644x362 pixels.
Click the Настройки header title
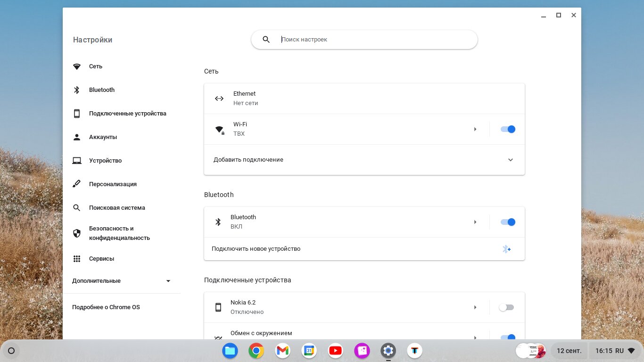92,40
